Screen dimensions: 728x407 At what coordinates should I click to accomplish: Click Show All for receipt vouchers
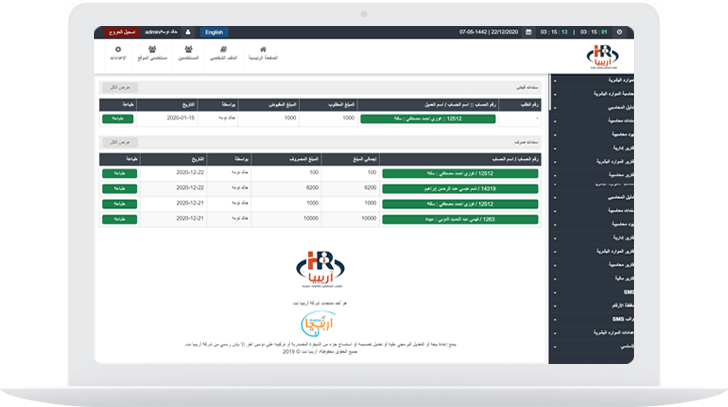tap(118, 87)
